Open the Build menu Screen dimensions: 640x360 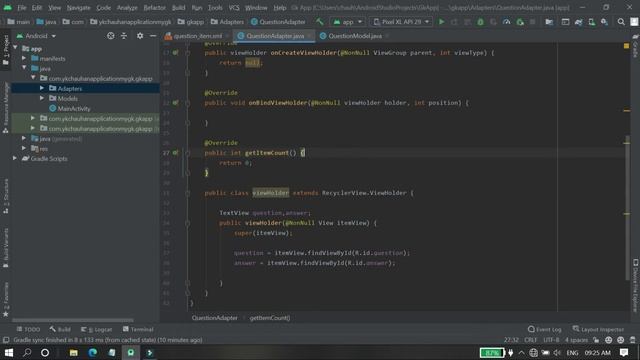coord(178,8)
